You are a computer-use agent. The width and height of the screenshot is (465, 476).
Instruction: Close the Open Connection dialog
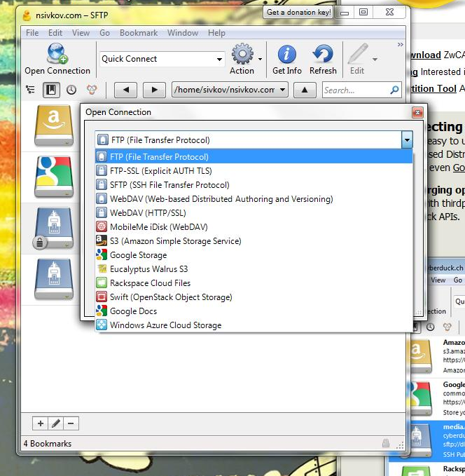417,113
